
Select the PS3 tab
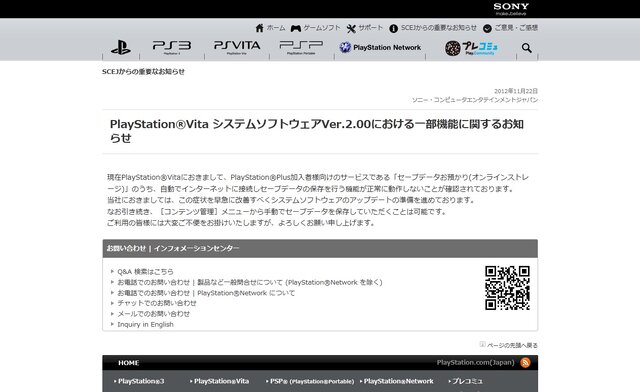172,47
